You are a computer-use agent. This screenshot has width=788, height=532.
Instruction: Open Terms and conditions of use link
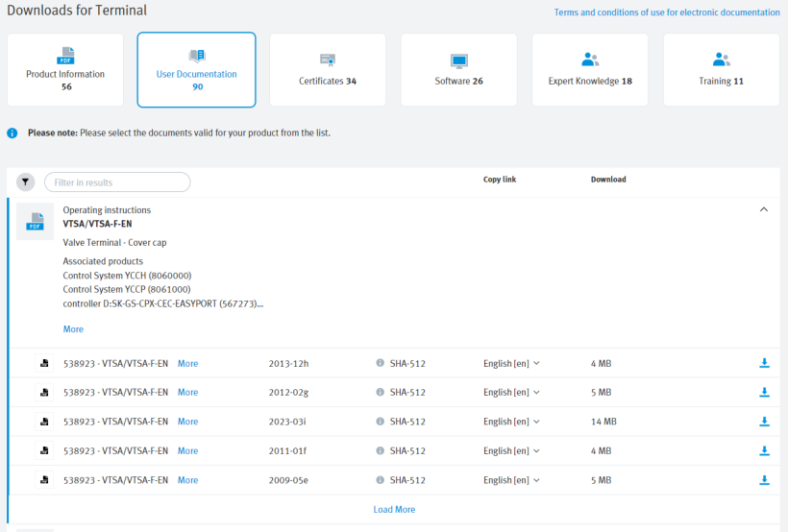pyautogui.click(x=667, y=12)
